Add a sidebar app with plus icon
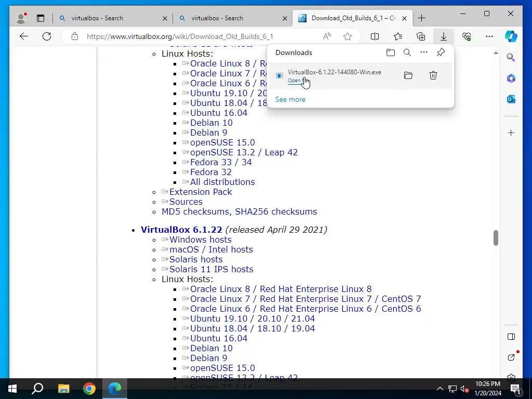532x399 pixels. [x=511, y=132]
